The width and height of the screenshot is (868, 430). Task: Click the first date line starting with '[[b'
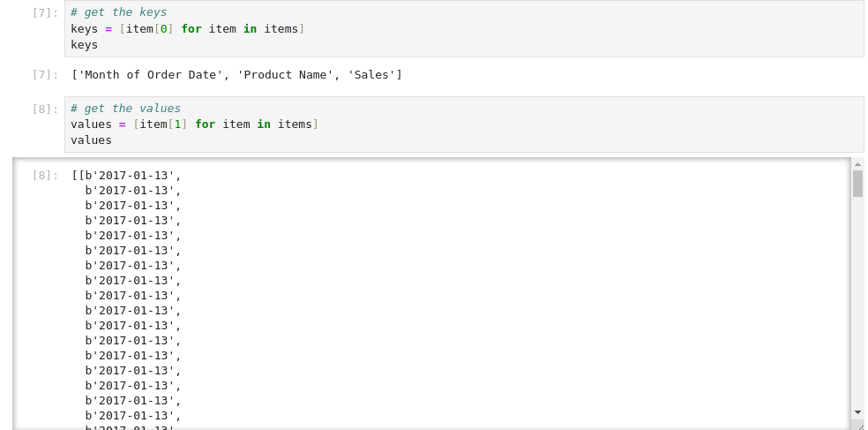click(126, 176)
